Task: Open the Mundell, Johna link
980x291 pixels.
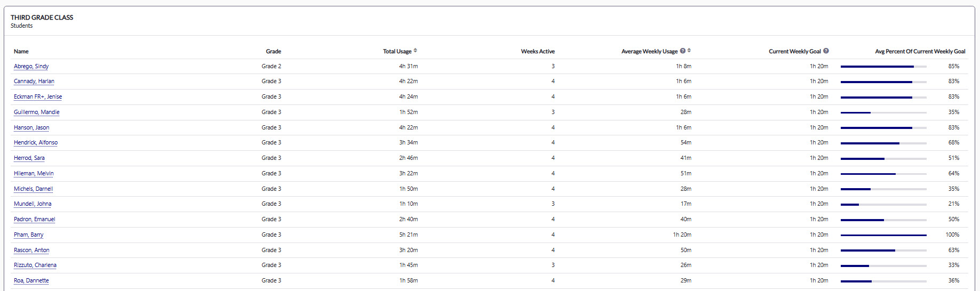Action: [x=33, y=204]
